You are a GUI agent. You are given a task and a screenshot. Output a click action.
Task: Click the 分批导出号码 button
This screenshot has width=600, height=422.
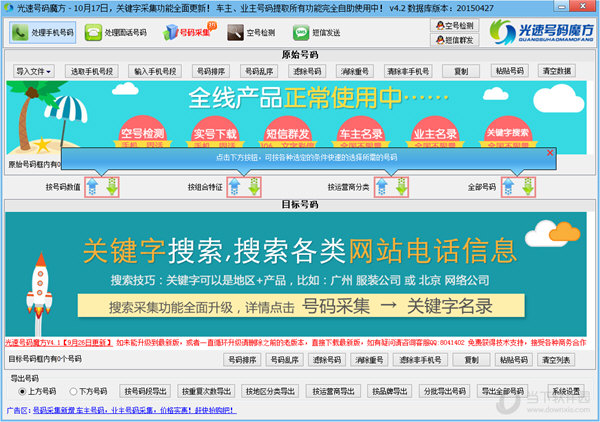click(x=445, y=391)
